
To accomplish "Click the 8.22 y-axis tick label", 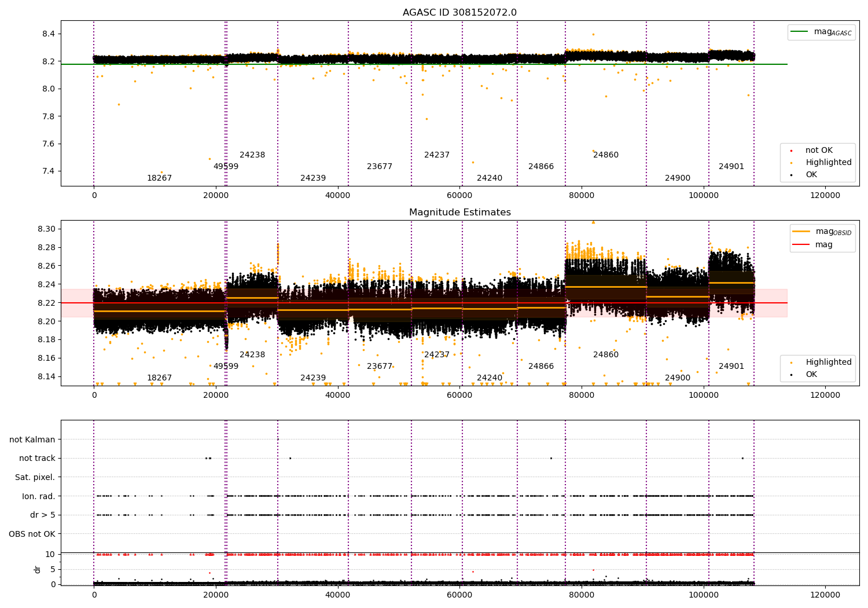I will click(46, 303).
